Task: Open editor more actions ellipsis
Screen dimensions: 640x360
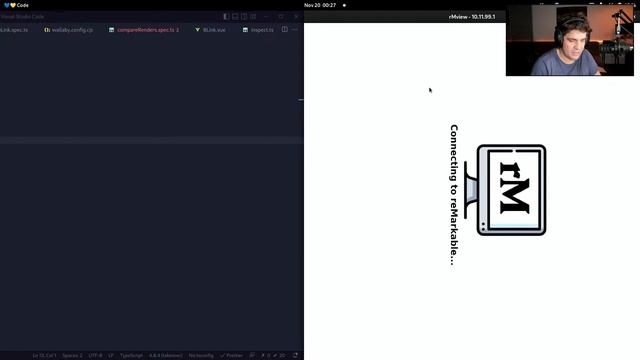Action: (x=295, y=29)
